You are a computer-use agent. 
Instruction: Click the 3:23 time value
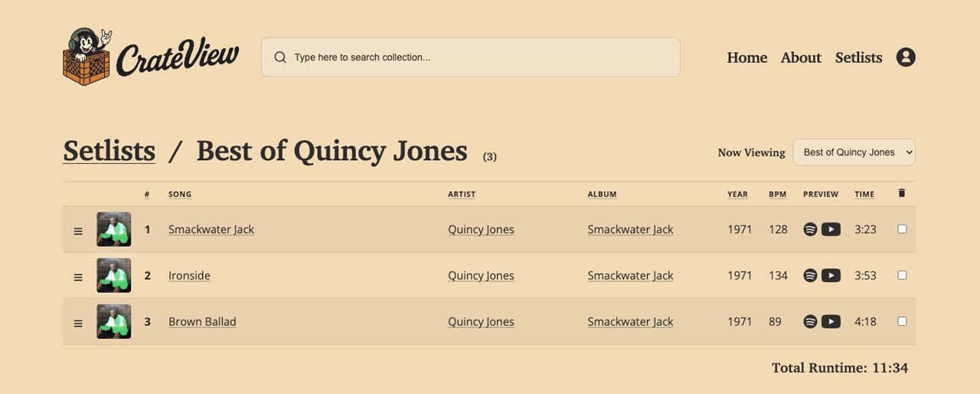(x=865, y=229)
